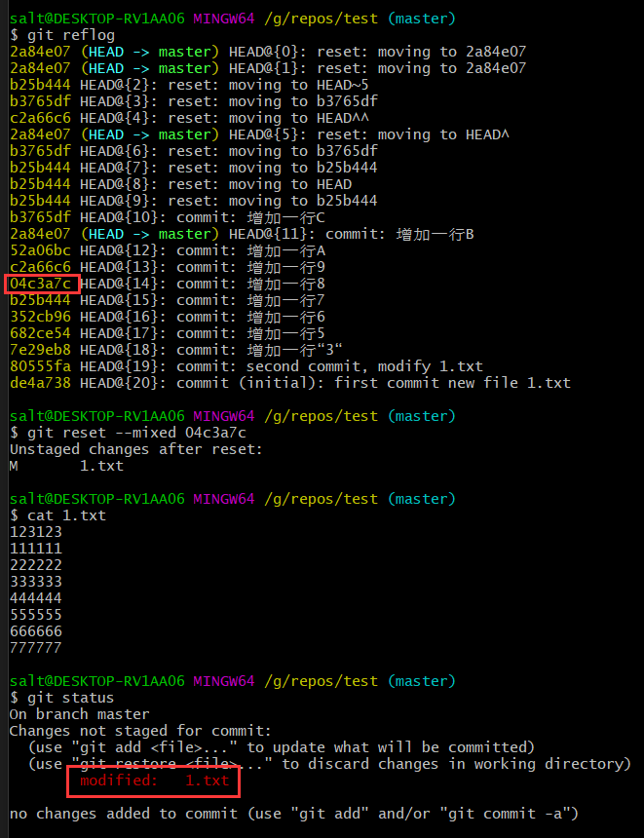Viewport: 644px width, 838px height.
Task: Click the 'git reflog' command text
Action: click(x=71, y=35)
